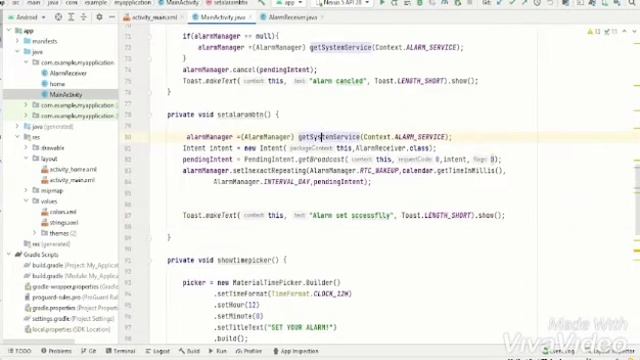This screenshot has width=640, height=360.
Task: Click the Git update project arrow icon
Action: 499,2
